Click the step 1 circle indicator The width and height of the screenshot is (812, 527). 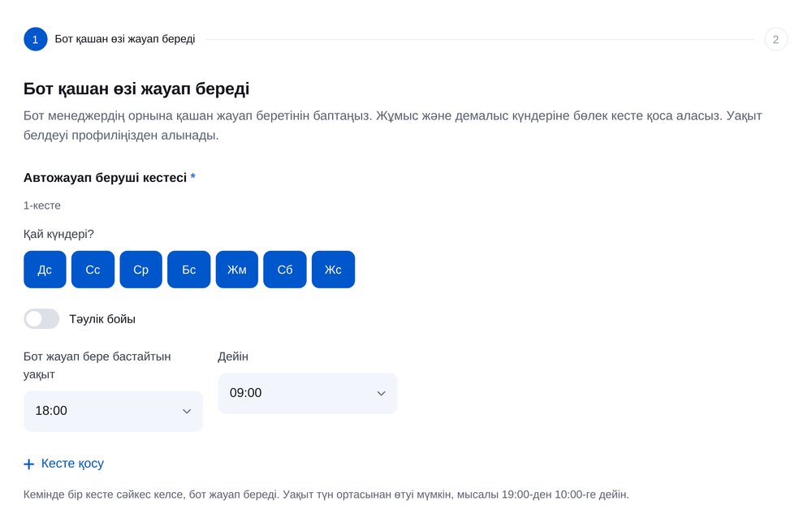[35, 39]
